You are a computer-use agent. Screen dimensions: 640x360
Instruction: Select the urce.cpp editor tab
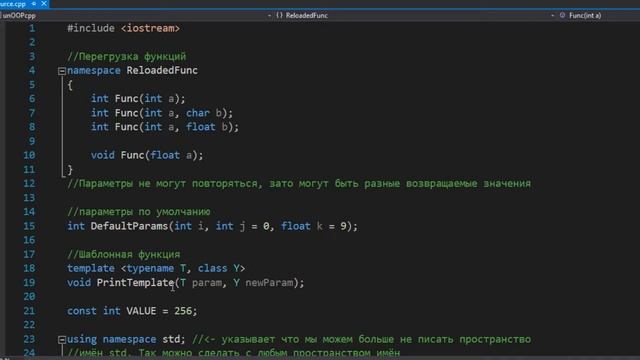pos(13,4)
